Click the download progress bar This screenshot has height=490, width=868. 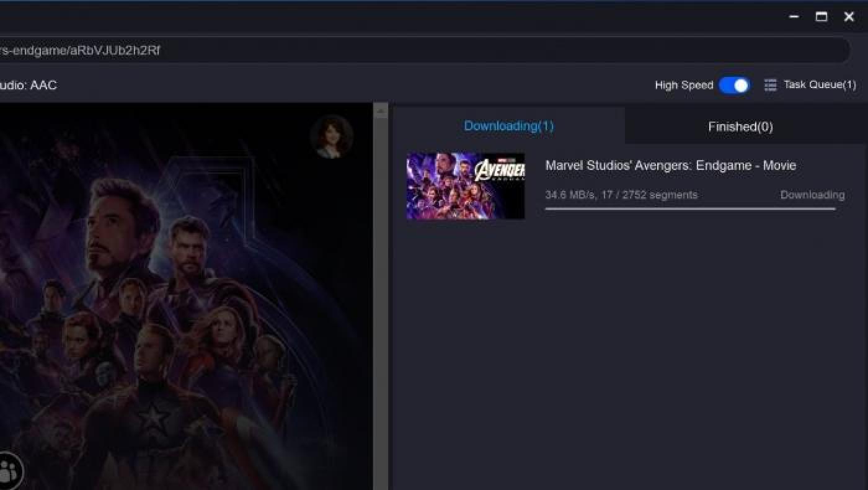pos(689,209)
